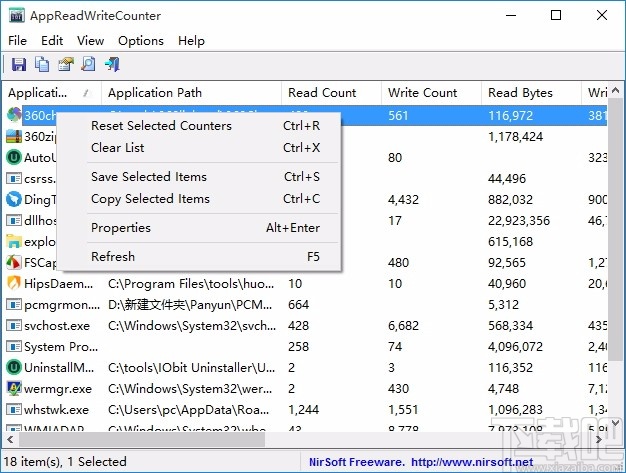Click the HipsDaemon shield icon

(14, 283)
